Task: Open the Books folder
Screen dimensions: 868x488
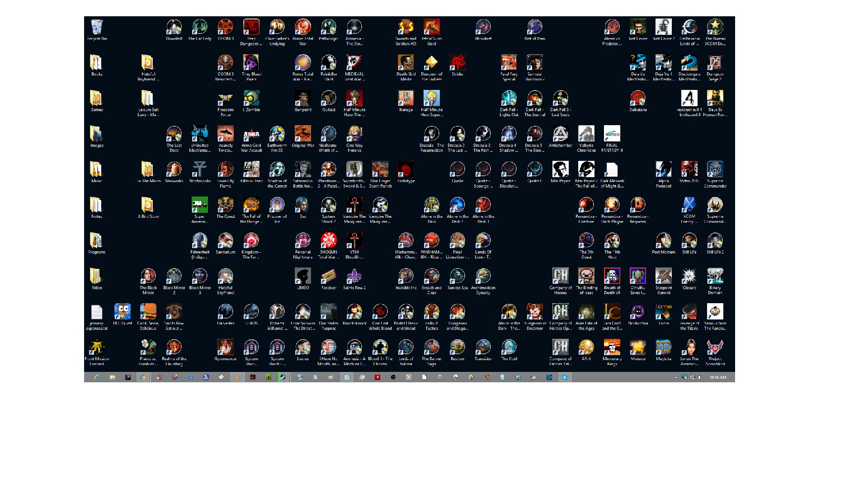Action: point(97,66)
